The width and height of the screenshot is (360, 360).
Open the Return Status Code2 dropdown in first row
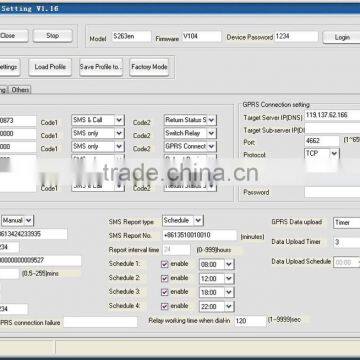[190, 120]
